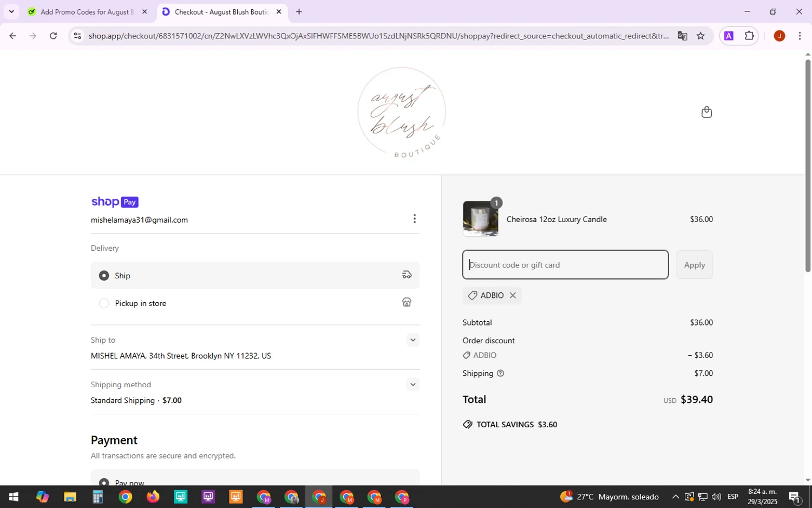The width and height of the screenshot is (812, 508).
Task: Click the storefront icon beside Pickup in store
Action: (x=407, y=303)
